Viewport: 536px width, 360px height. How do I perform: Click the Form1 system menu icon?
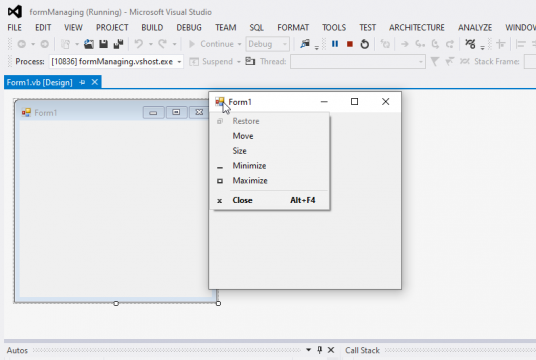[x=219, y=102]
